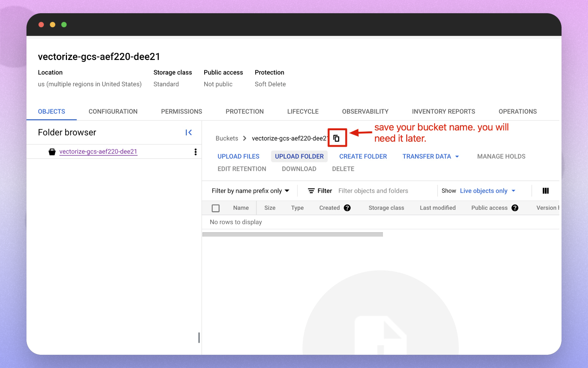
Task: Click the help icon beside Created
Action: 347,208
